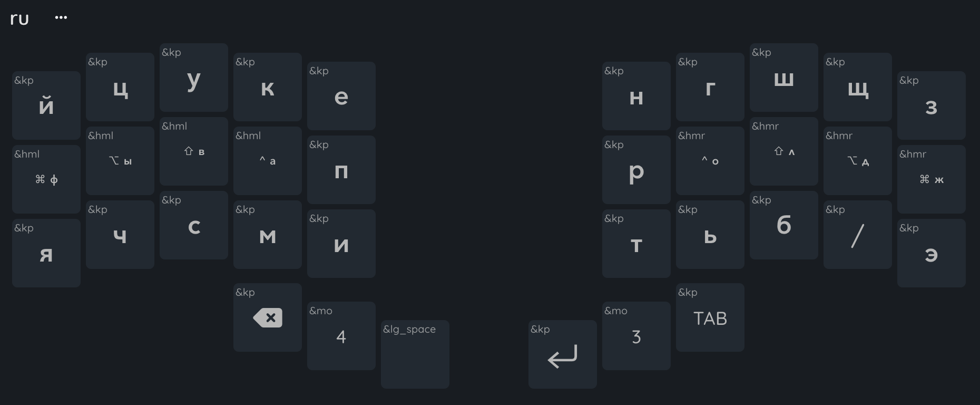The width and height of the screenshot is (980, 405).
Task: Click the э key binding
Action: (932, 253)
